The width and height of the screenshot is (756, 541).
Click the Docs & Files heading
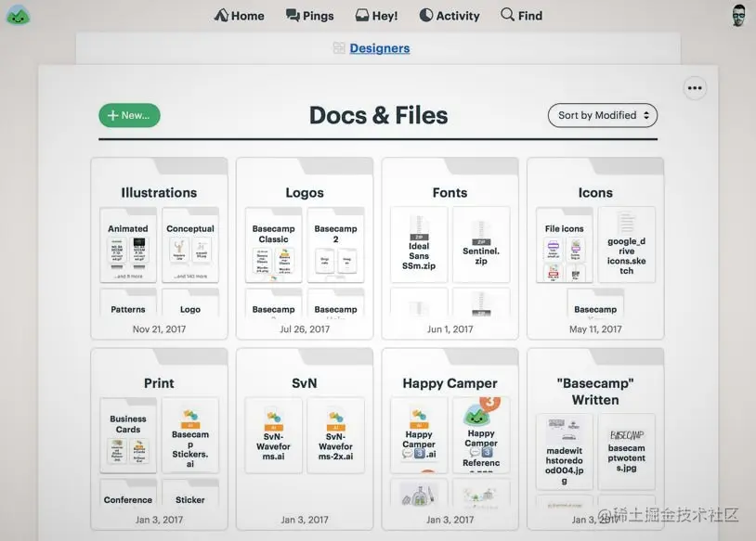coord(379,116)
